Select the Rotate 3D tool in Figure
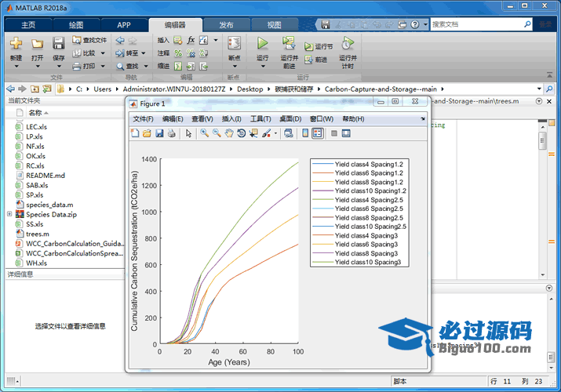Viewport: 561px width, 392px height. click(x=242, y=133)
